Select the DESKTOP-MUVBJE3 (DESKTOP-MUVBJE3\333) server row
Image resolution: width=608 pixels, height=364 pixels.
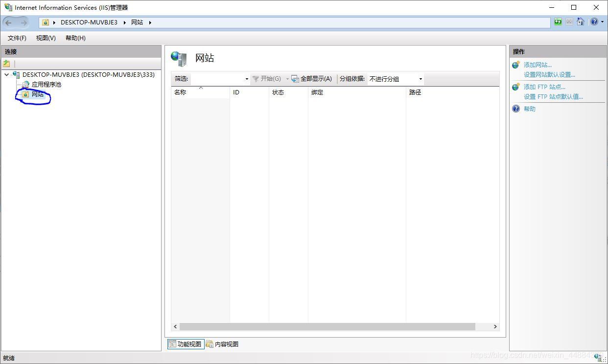(x=88, y=75)
